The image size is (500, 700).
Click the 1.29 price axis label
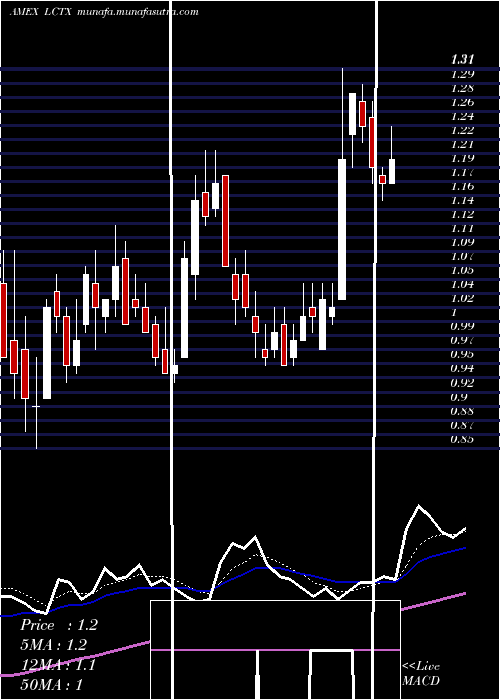462,74
